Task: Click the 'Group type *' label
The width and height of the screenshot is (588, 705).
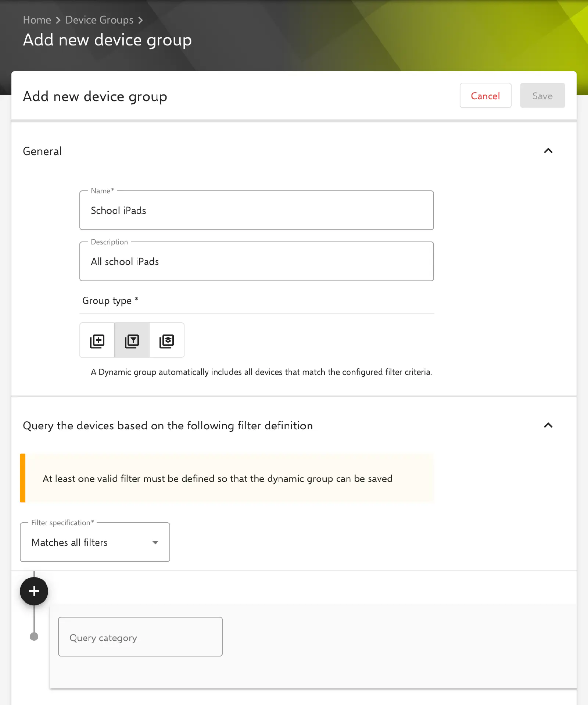Action: (110, 301)
